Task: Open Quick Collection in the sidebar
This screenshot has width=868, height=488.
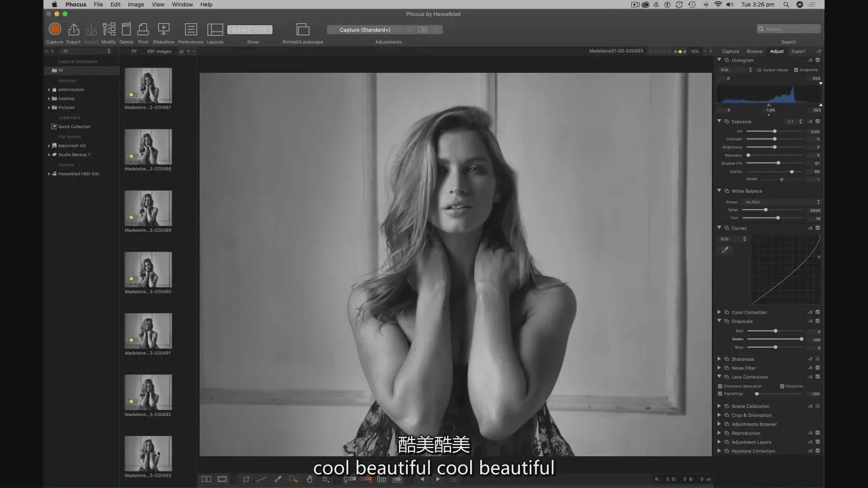Action: tap(74, 127)
